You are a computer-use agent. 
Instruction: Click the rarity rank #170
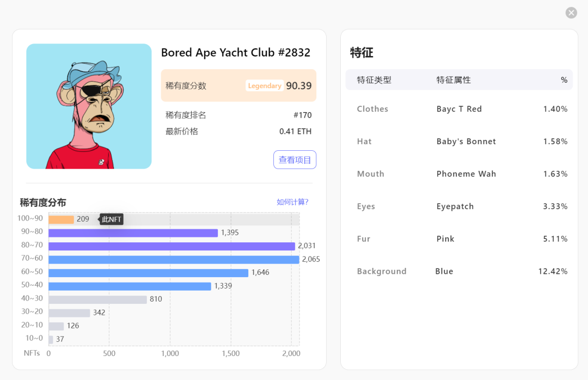[x=306, y=115]
